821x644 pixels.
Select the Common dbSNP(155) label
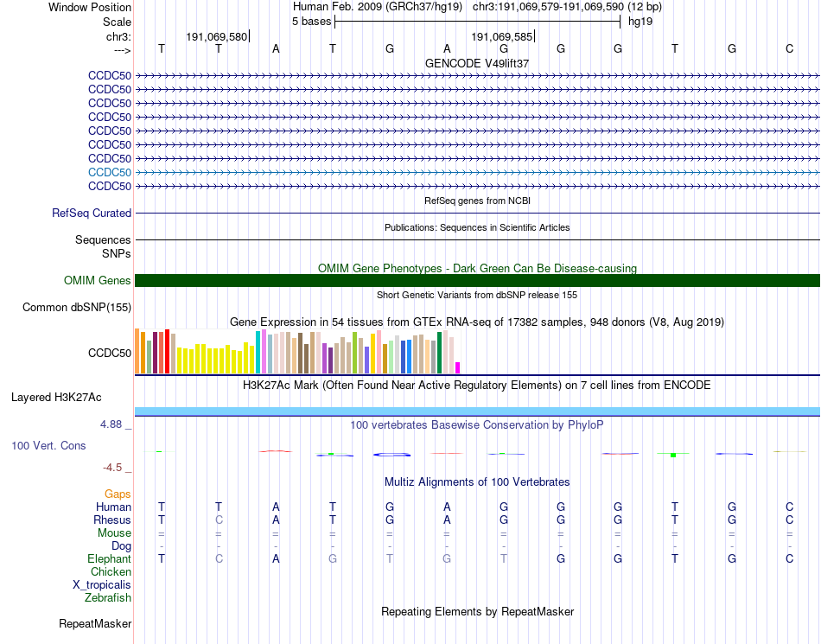click(x=77, y=308)
